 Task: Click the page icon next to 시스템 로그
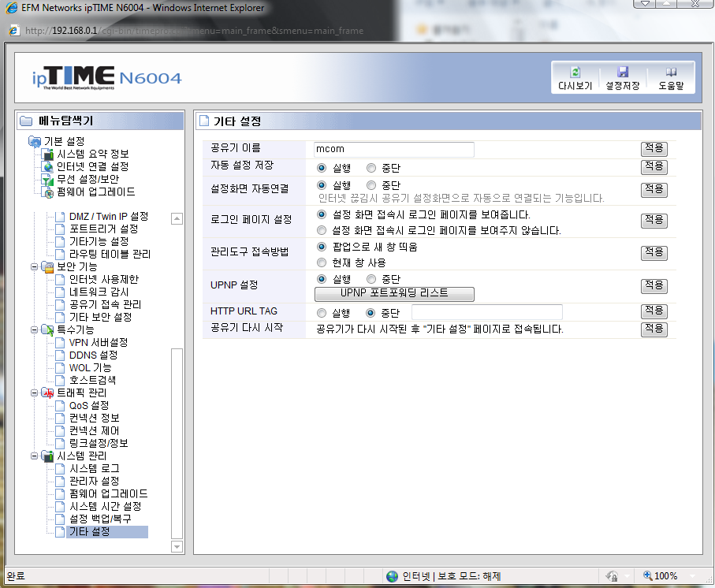[60, 468]
